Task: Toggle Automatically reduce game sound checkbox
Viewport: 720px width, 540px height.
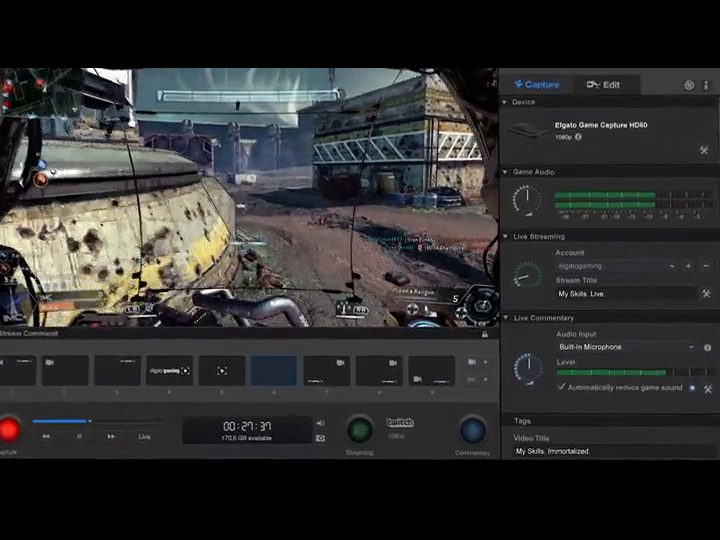Action: (x=561, y=387)
